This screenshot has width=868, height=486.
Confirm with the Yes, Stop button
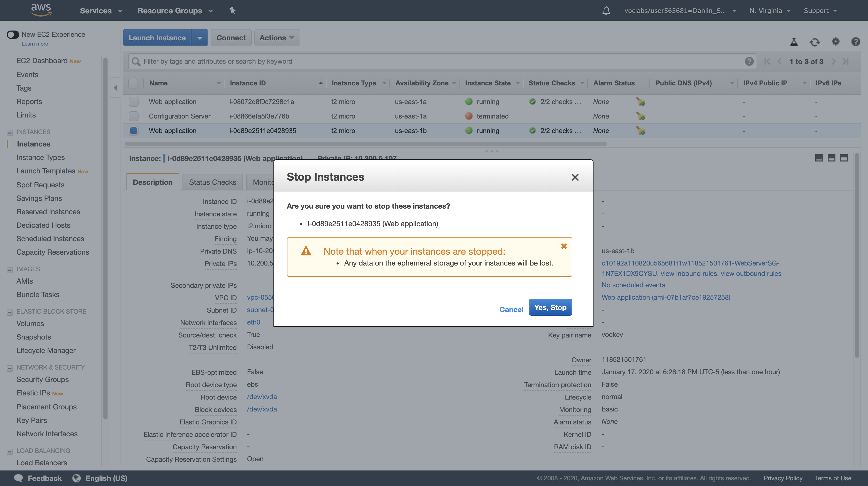pos(550,307)
